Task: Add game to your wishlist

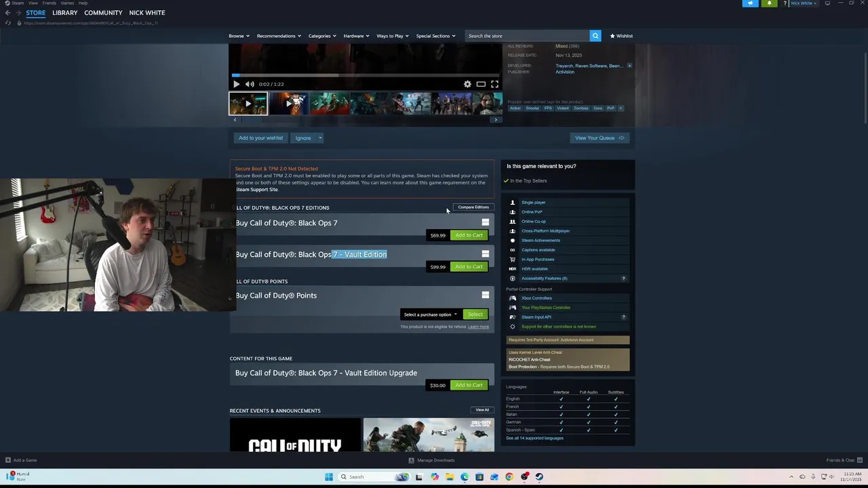Action: [260, 138]
